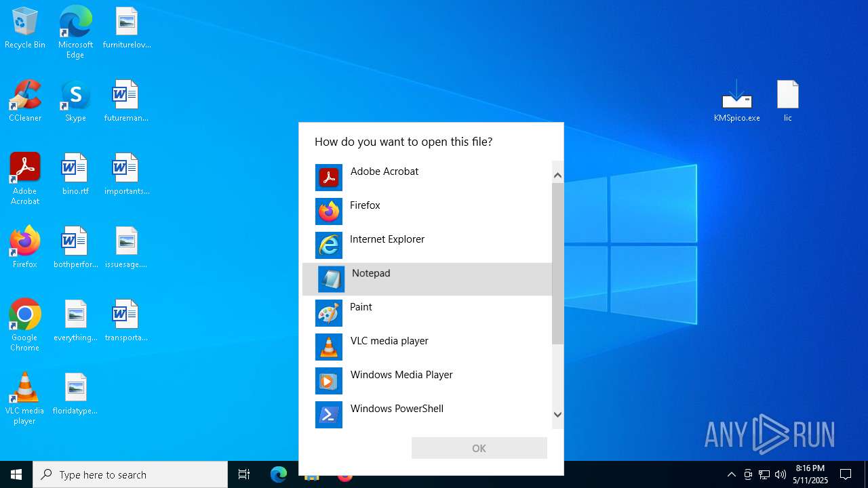The image size is (868, 488).
Task: Select the Recycle Bin desktop icon
Action: tap(25, 28)
